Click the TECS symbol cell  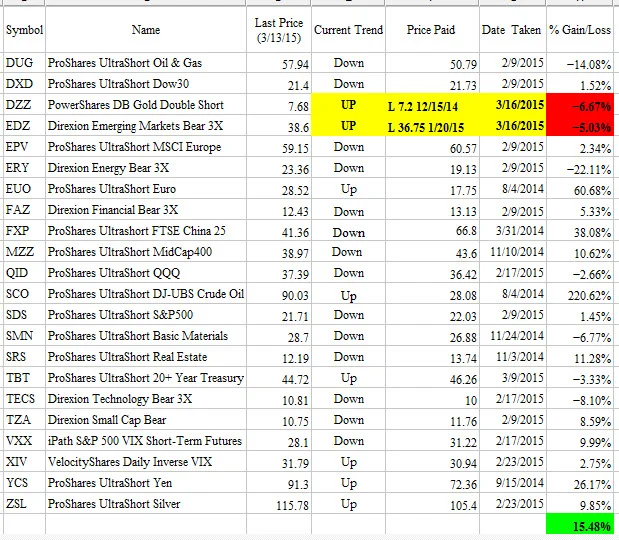click(24, 399)
